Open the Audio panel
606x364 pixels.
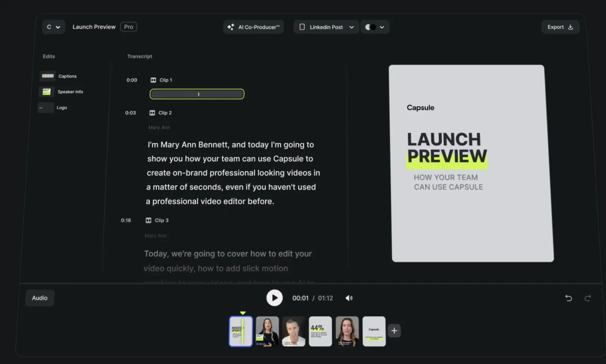point(40,298)
